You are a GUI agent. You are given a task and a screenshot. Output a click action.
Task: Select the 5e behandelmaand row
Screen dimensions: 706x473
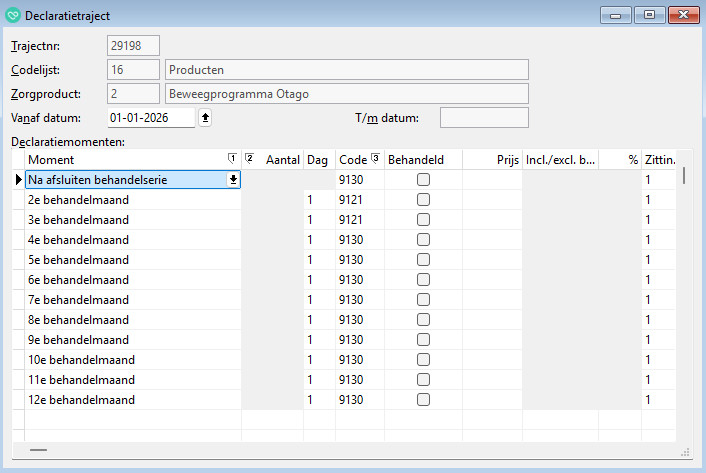130,260
